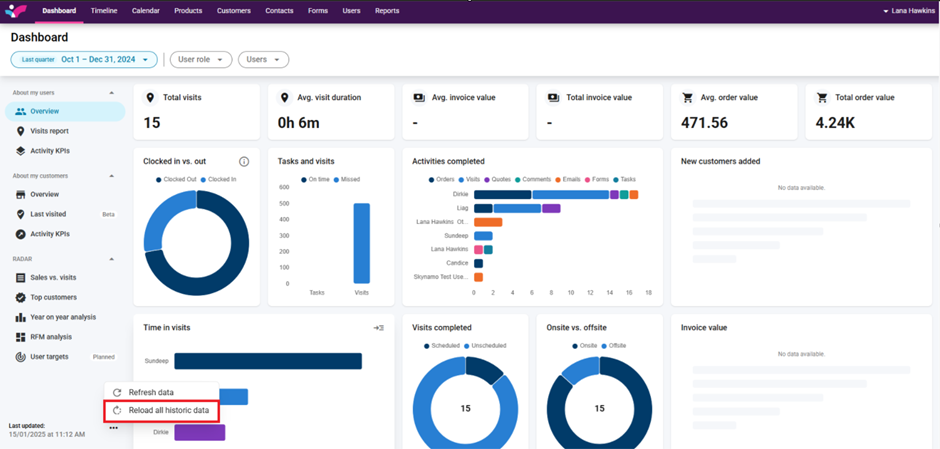
Task: Open Top customers radar report
Action: click(x=53, y=297)
